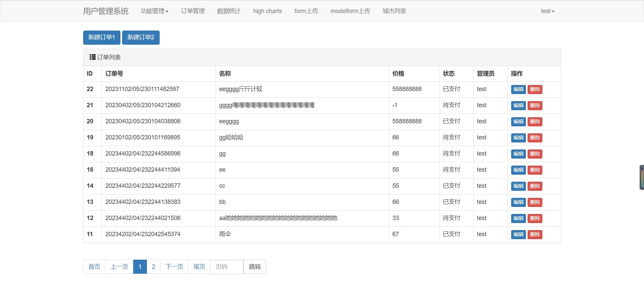Open the 页码 page number input field

[x=226, y=267]
